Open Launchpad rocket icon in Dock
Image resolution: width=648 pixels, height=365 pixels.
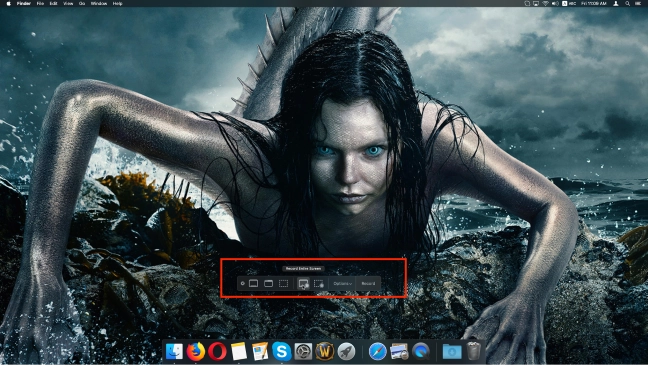[x=346, y=351]
